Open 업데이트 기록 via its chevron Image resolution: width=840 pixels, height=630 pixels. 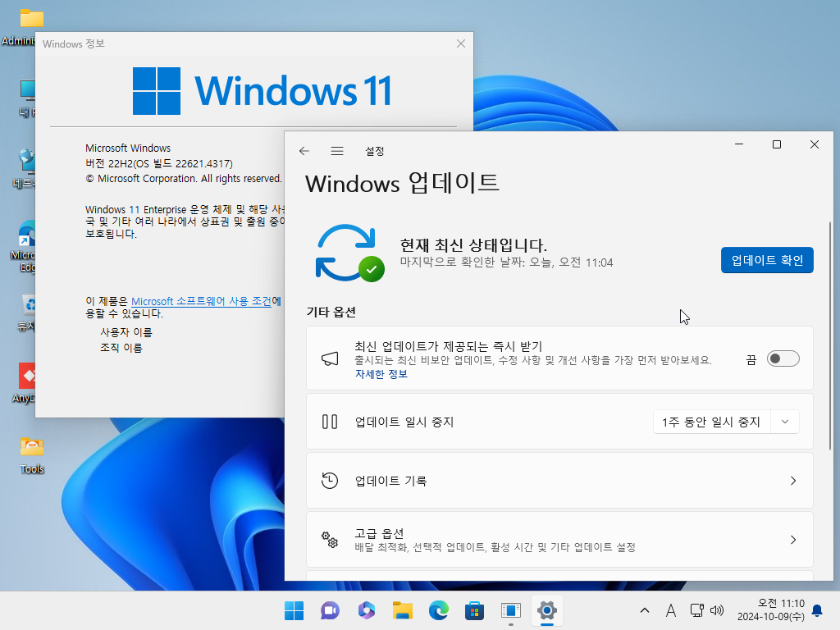(x=793, y=481)
